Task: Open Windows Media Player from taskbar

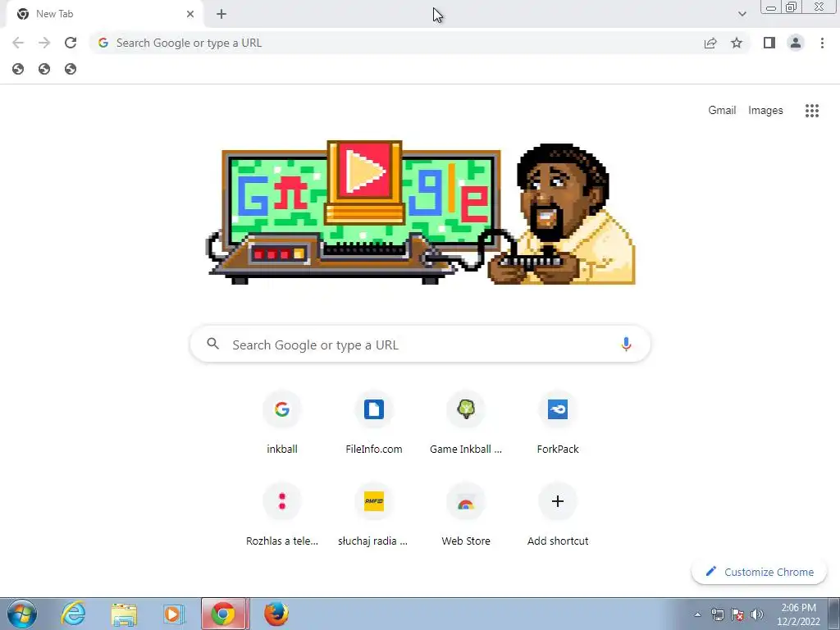Action: tap(173, 614)
